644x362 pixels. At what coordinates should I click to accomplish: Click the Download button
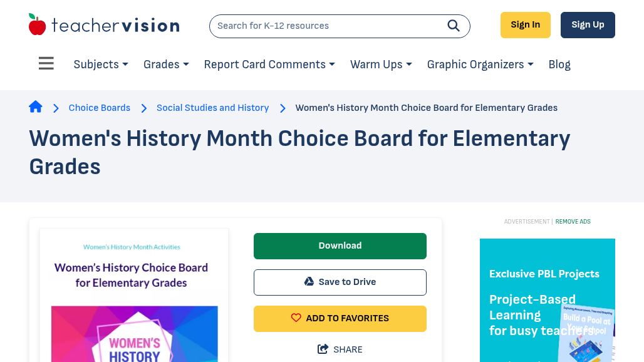coord(340,246)
